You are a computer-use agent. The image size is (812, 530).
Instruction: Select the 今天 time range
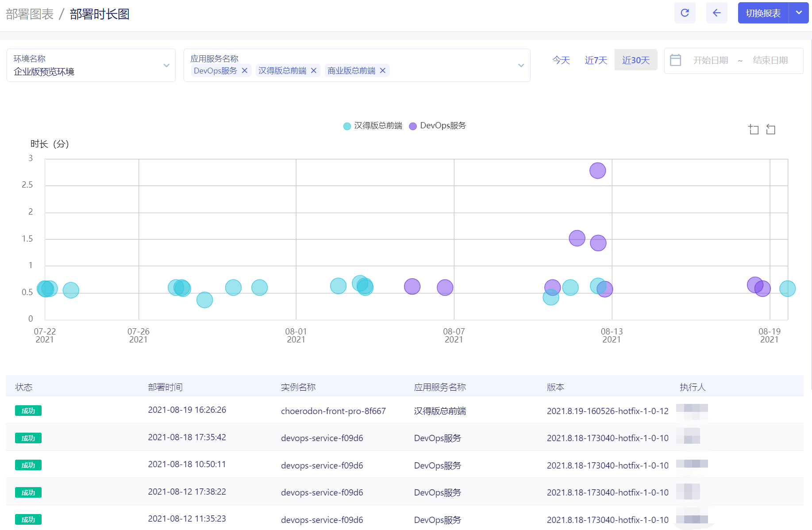(561, 60)
